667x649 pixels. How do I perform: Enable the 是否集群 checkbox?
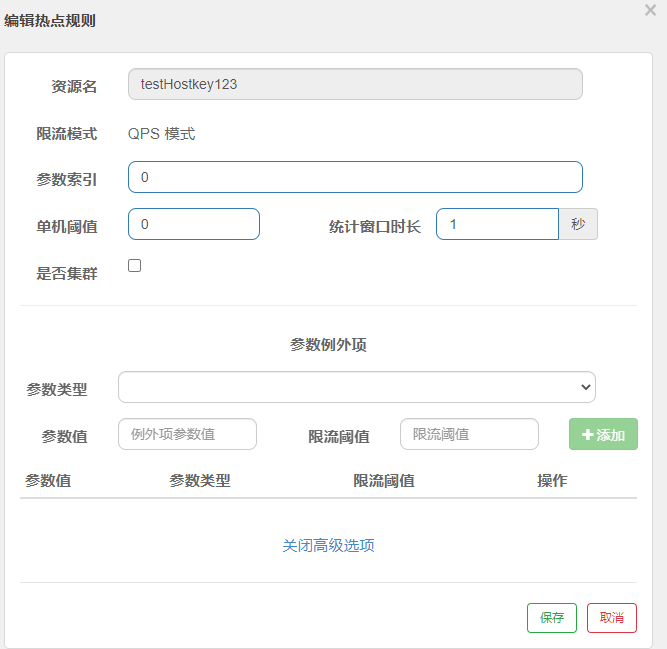coord(134,265)
